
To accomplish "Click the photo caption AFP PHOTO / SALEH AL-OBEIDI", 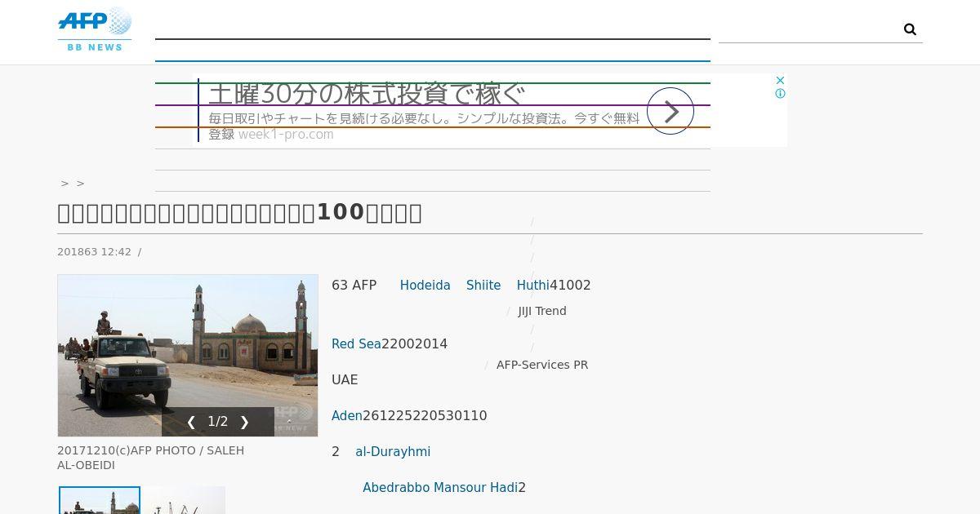I will click(x=151, y=458).
